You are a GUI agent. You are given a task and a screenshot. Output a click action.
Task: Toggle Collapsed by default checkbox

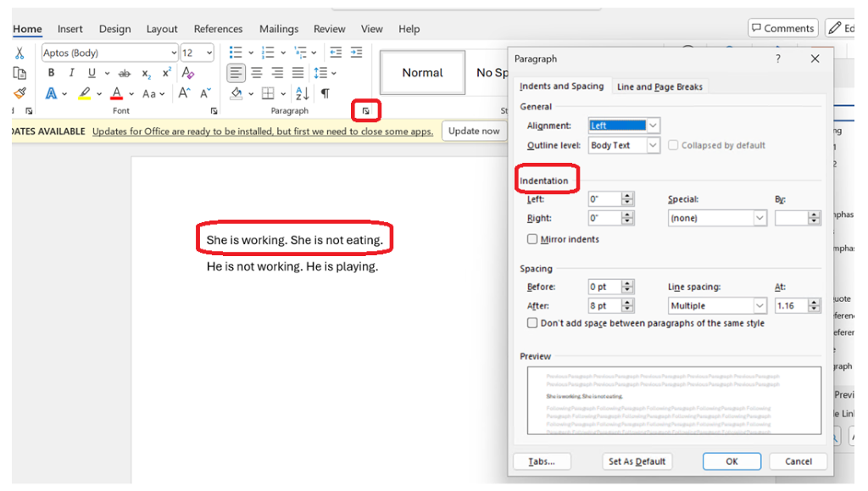tap(672, 145)
